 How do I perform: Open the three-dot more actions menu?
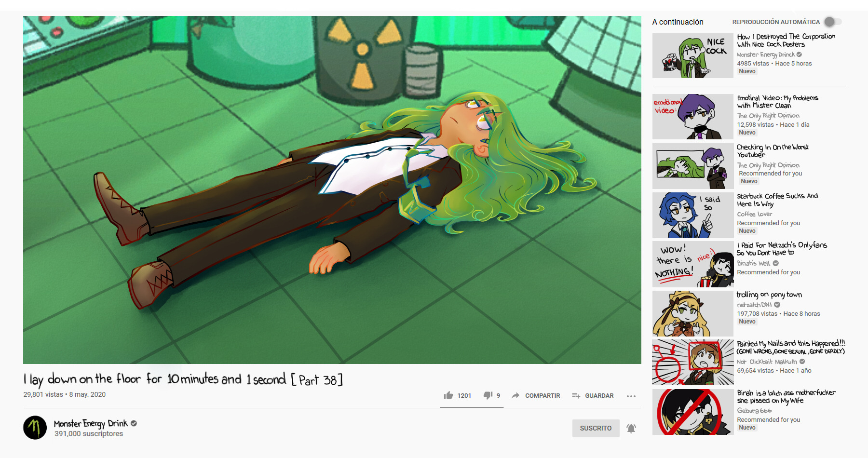click(x=631, y=396)
